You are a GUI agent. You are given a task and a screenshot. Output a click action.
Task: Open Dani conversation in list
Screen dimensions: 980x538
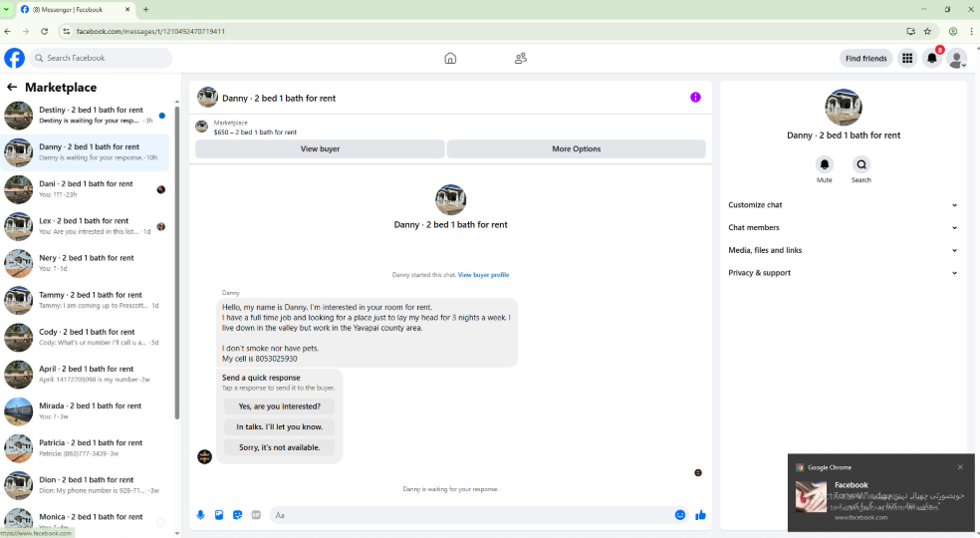click(85, 189)
